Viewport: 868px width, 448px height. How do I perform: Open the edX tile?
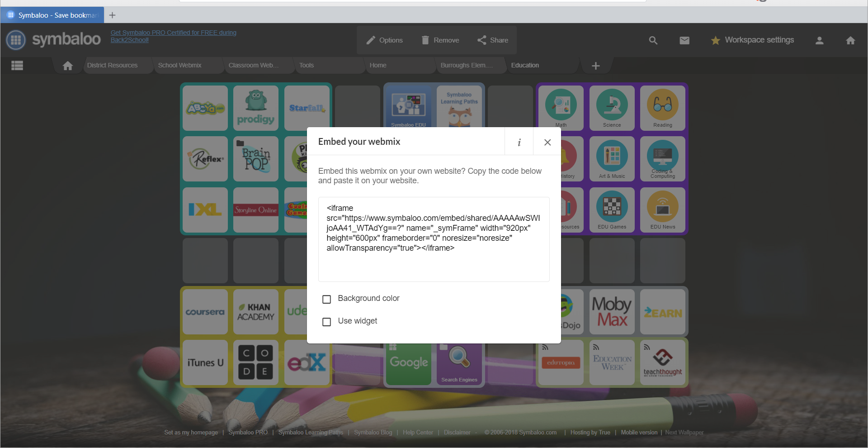click(x=307, y=362)
